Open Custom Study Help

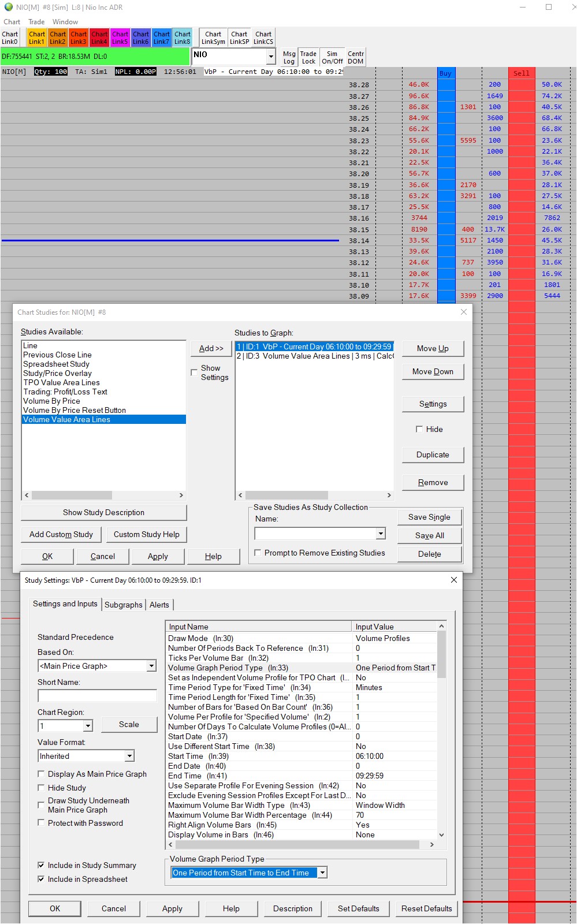[147, 534]
